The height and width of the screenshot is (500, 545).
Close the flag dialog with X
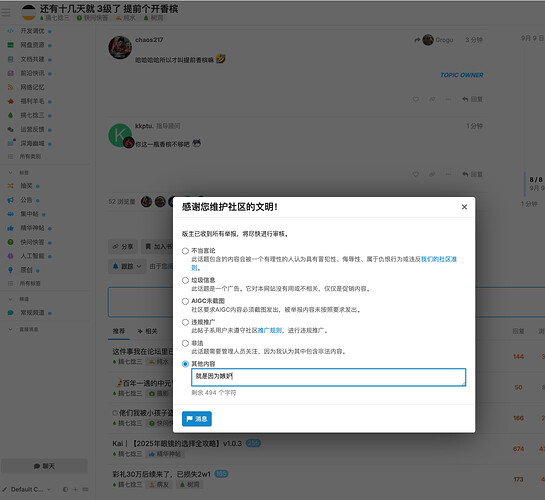464,207
